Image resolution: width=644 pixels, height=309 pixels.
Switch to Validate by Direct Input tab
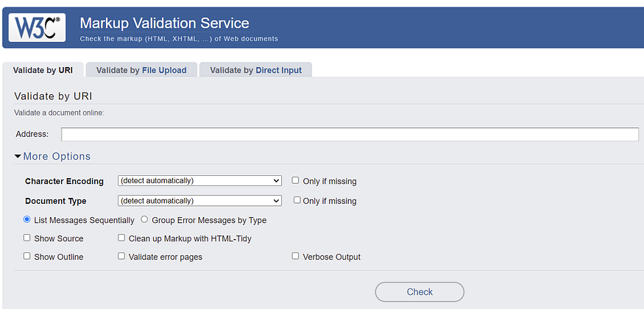click(x=255, y=71)
